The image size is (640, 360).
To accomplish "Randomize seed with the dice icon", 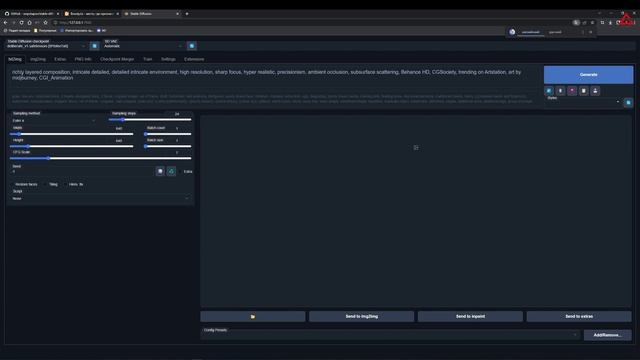I will pos(160,171).
